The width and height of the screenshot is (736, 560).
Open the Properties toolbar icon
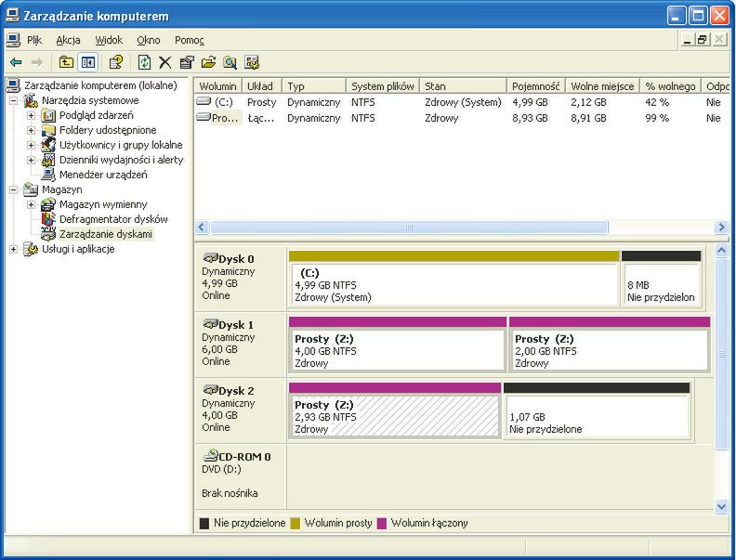pyautogui.click(x=187, y=62)
